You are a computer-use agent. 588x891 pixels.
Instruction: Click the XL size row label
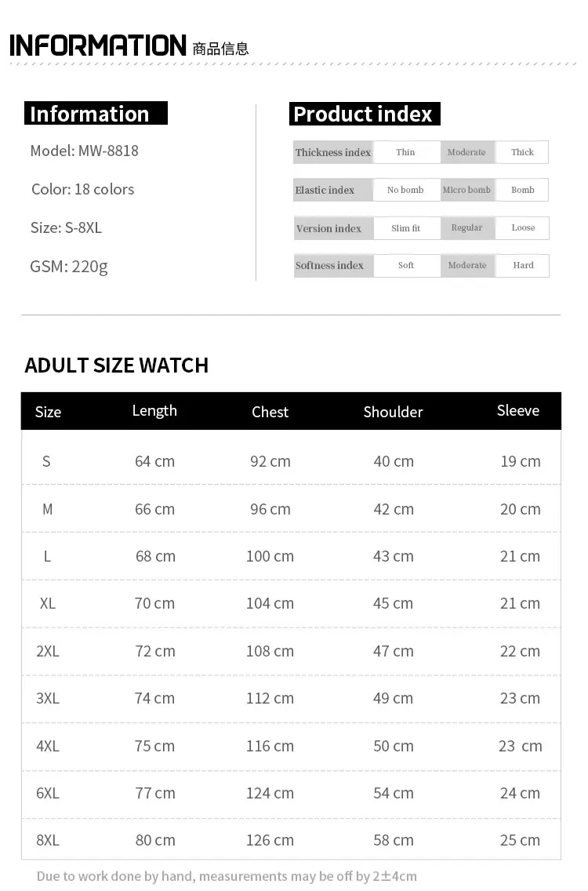coord(48,603)
